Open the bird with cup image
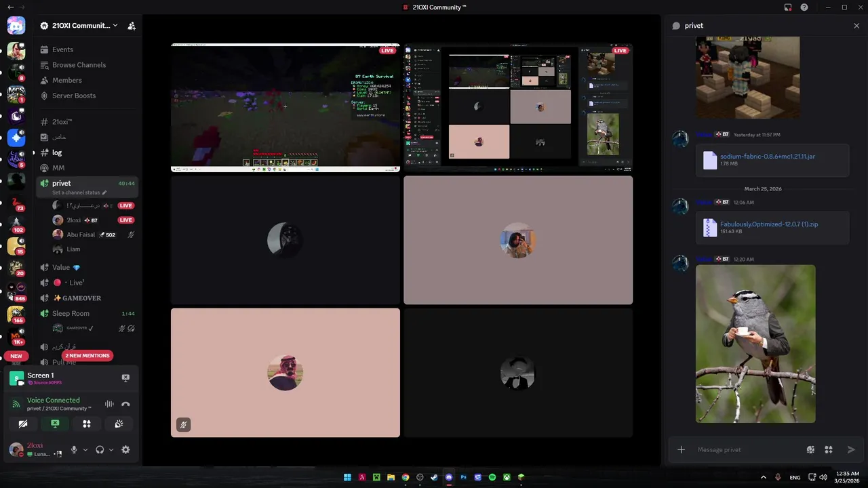The image size is (868, 488). point(755,344)
